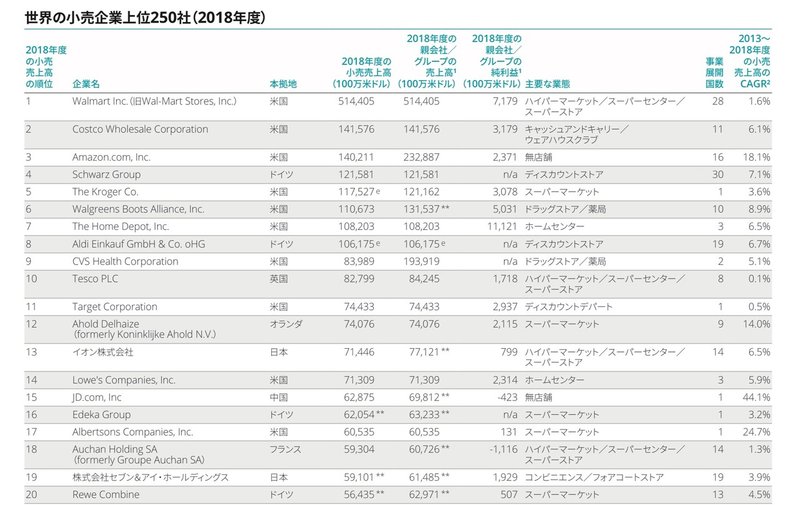Click Seven & i format コンビニエンス／フォアコートストア
The image size is (800, 505).
tap(594, 477)
